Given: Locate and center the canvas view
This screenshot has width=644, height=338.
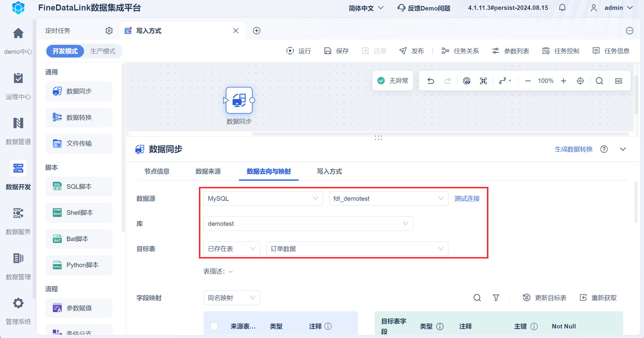Looking at the screenshot, I should click(580, 81).
